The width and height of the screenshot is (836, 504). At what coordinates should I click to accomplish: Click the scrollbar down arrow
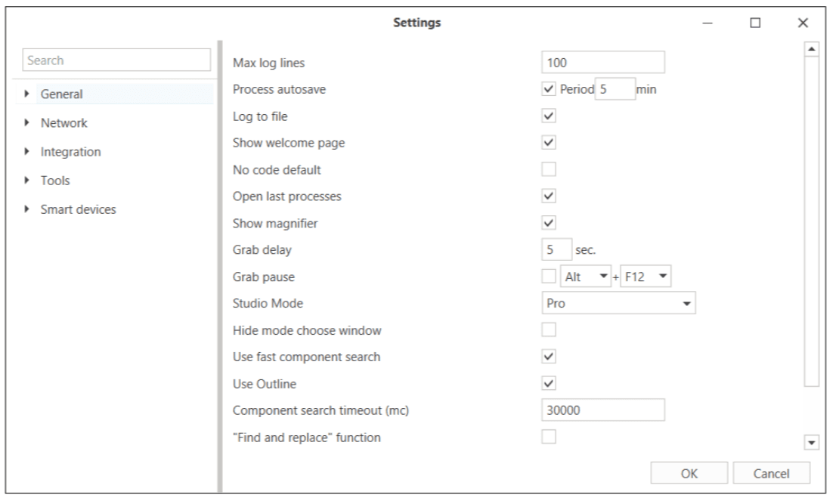pos(813,443)
